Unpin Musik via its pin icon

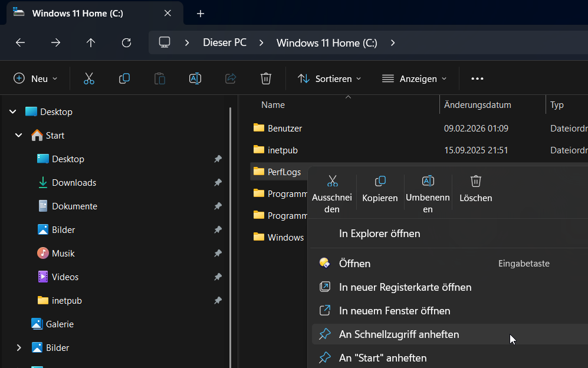[218, 254]
